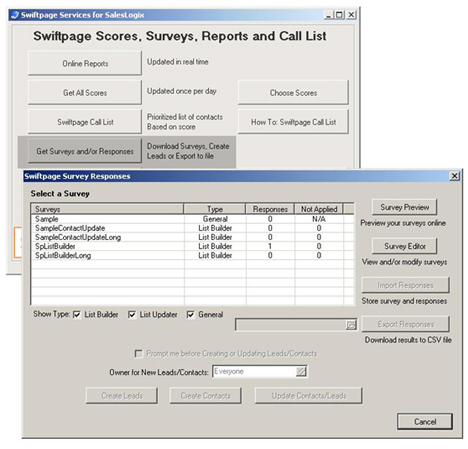Select the SampleContactUpdate survey row

point(192,228)
